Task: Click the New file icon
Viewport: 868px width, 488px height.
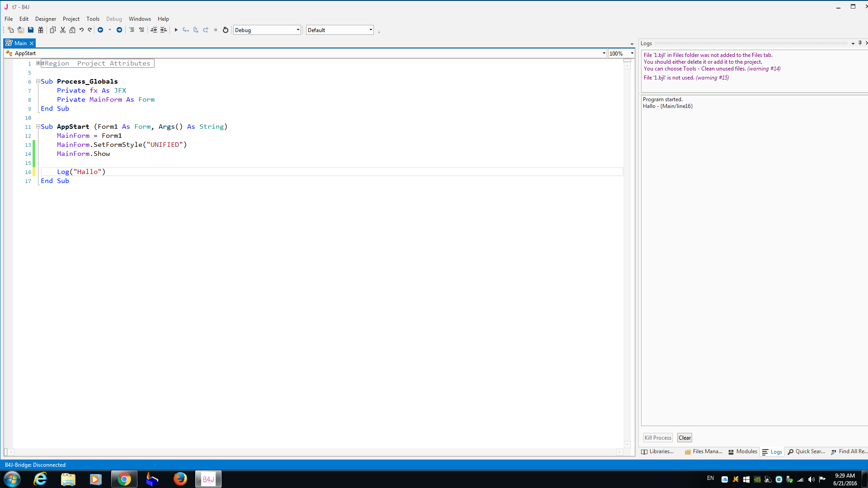Action: [10, 30]
